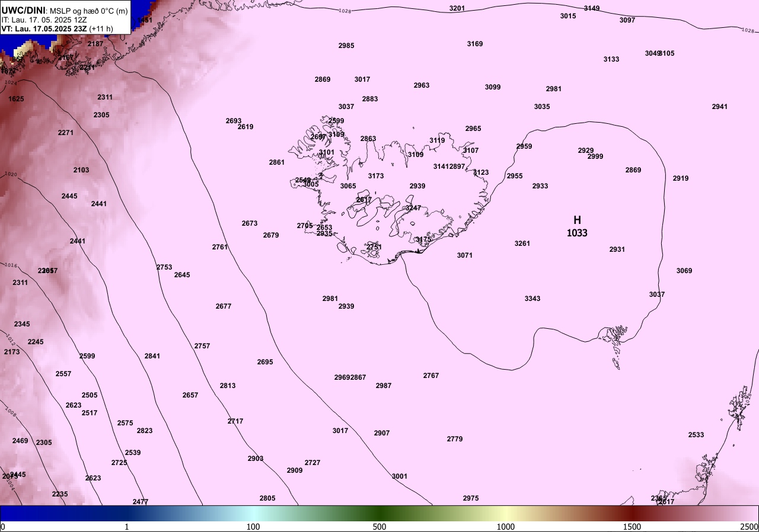The width and height of the screenshot is (759, 532).
Task: Click the 3343 height value
Action: point(532,299)
